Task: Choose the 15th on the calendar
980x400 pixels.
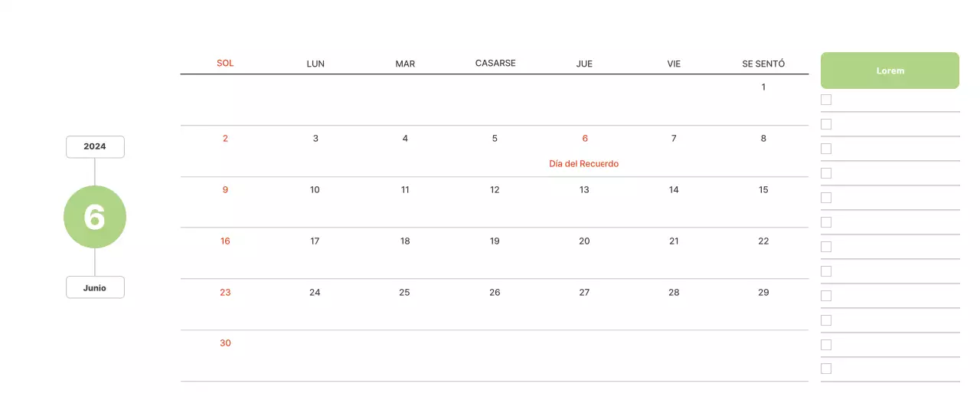Action: 763,190
